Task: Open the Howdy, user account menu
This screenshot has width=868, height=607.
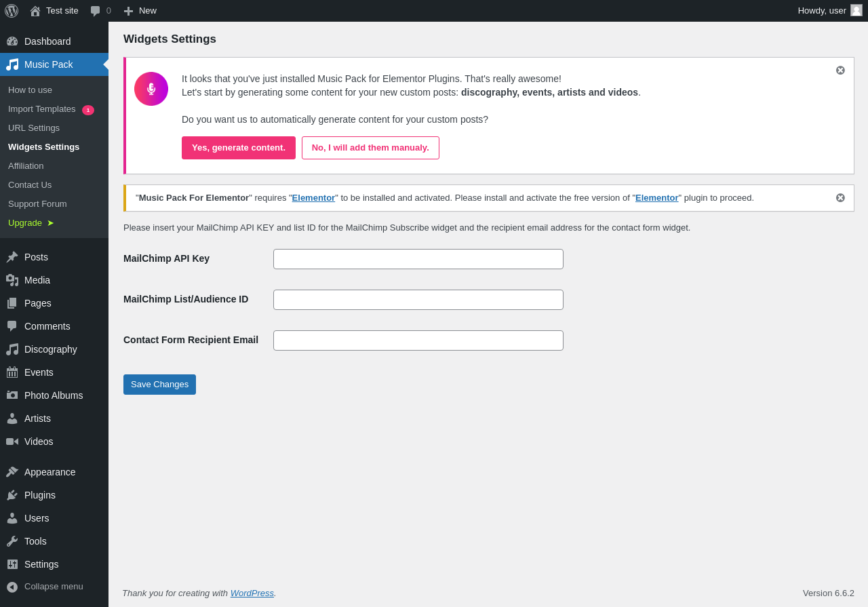Action: [x=830, y=11]
